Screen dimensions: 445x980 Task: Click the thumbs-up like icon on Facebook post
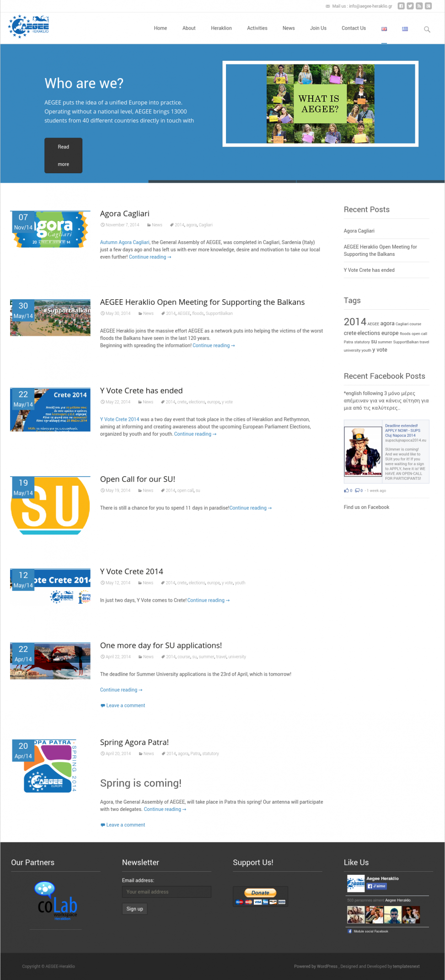click(346, 491)
